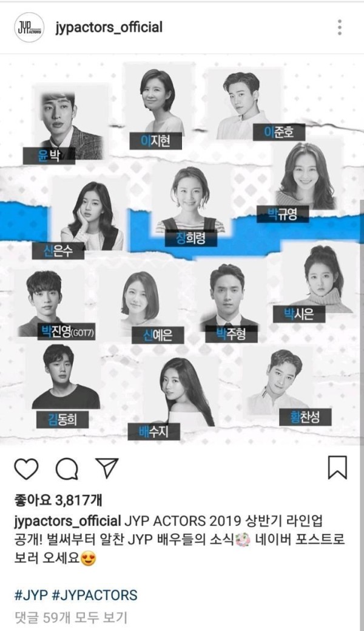The image size is (364, 631).
Task: Open the #JYPACTORS hashtag
Action: tap(95, 595)
